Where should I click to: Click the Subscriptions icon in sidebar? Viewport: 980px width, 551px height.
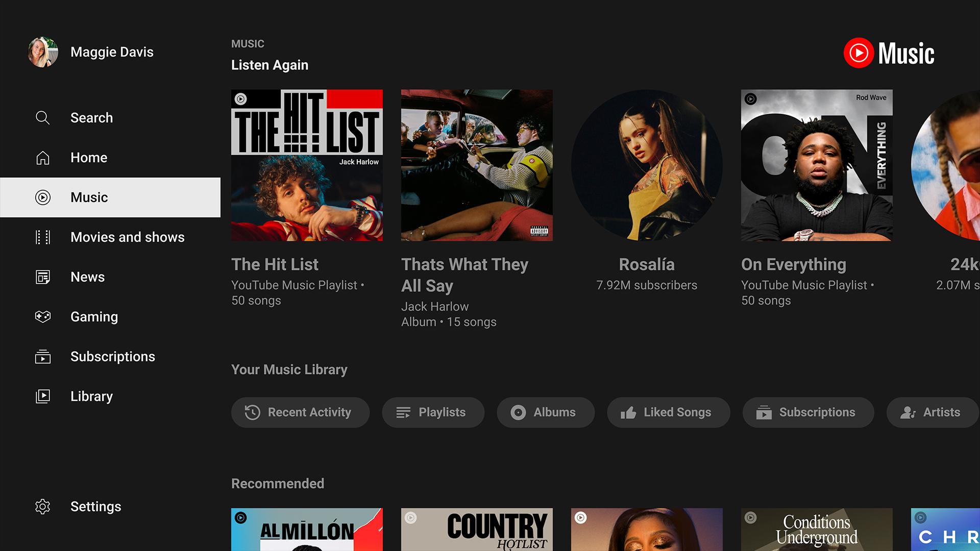coord(42,356)
